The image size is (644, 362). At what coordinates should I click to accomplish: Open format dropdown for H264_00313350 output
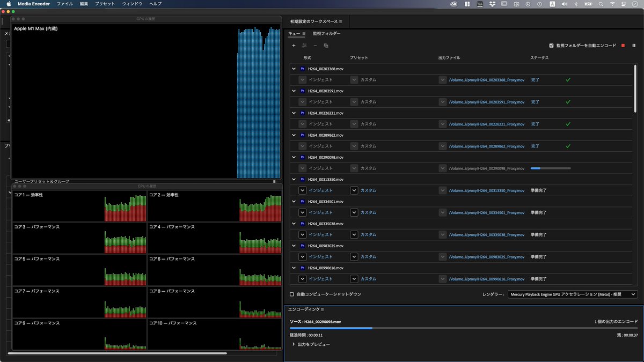coord(303,190)
